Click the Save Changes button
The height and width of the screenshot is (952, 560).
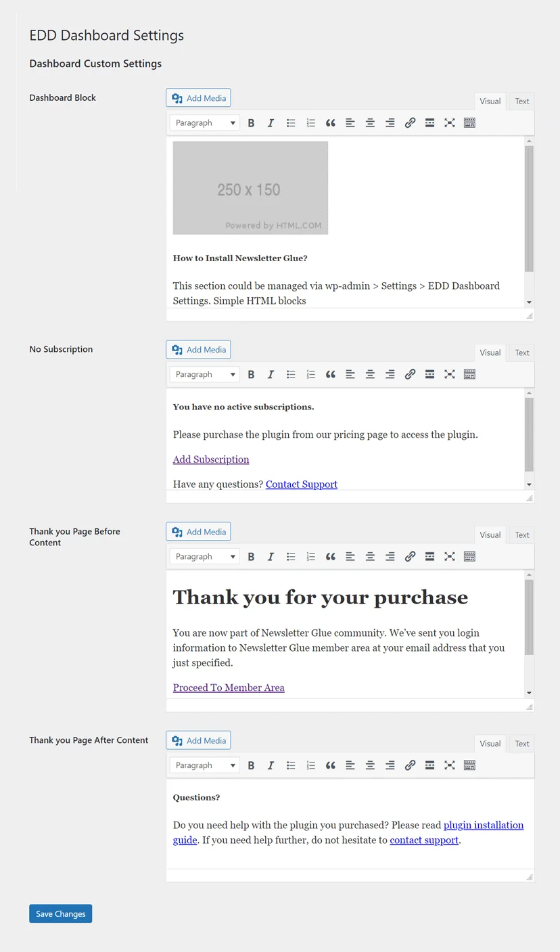click(x=61, y=914)
